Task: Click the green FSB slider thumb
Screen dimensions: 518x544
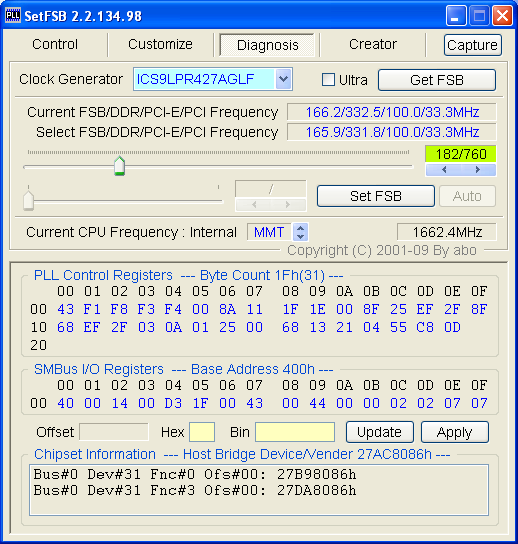Action: 119,165
